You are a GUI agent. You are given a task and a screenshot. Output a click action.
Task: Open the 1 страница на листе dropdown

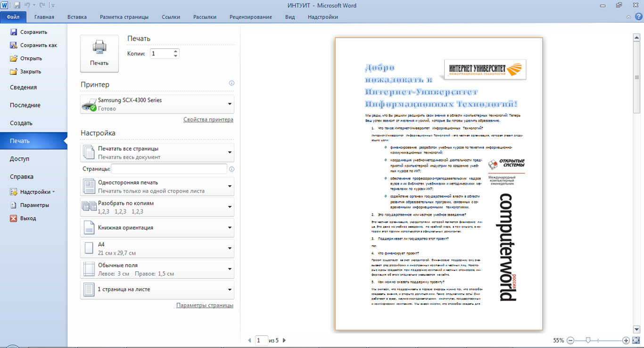click(x=157, y=290)
